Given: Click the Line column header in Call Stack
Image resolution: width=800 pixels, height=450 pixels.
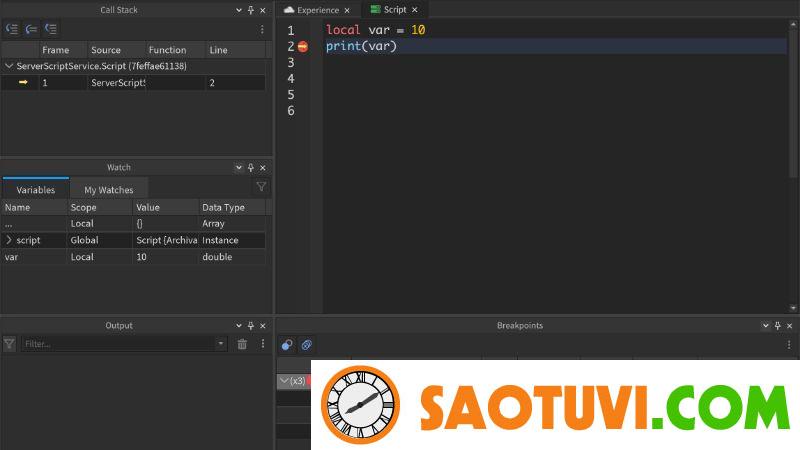Looking at the screenshot, I should (218, 50).
